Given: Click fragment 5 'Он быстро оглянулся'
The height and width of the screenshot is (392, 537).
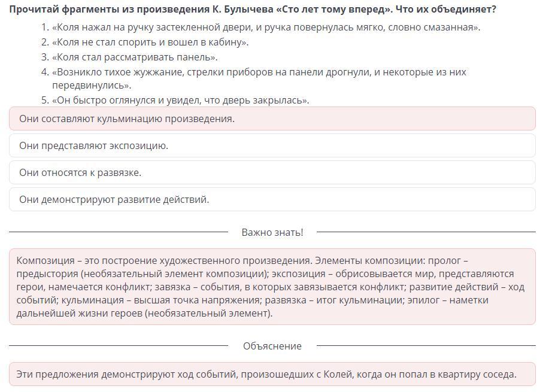Looking at the screenshot, I should click(180, 101).
